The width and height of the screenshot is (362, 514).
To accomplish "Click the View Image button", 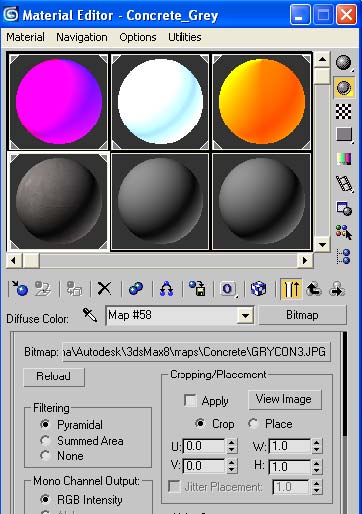I will tap(284, 399).
